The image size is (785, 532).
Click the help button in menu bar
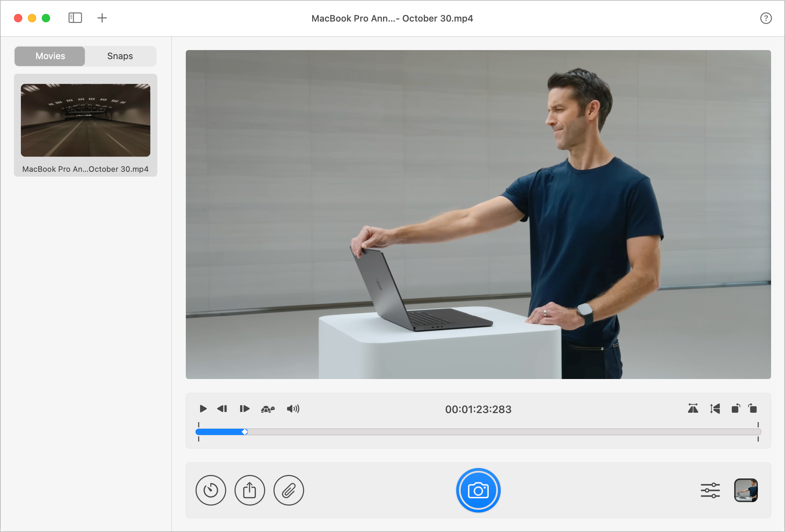click(x=766, y=18)
